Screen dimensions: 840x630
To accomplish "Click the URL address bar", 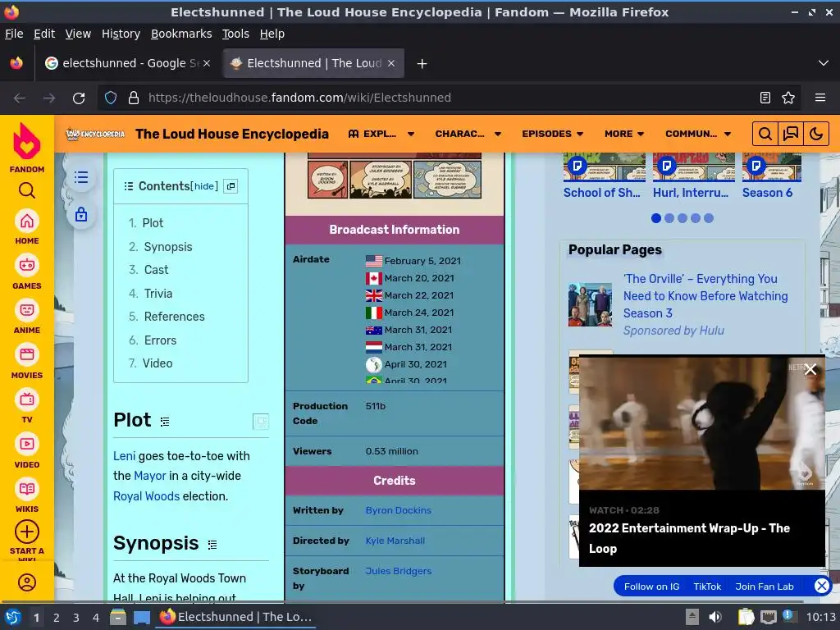I will tap(449, 98).
